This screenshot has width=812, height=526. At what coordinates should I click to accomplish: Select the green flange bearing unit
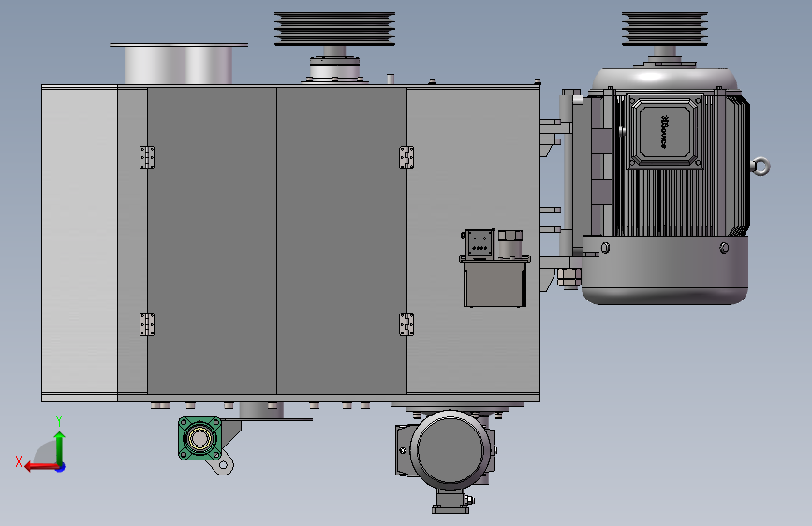tap(199, 439)
